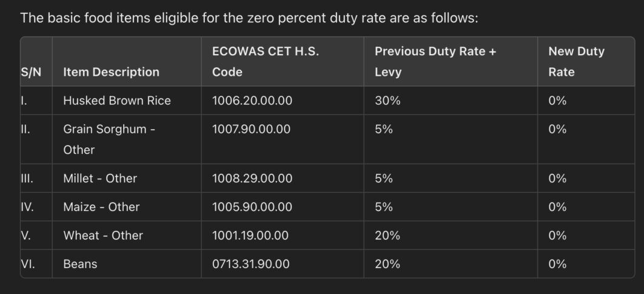Click the Previous Duty Rate + Levy header

click(x=435, y=62)
